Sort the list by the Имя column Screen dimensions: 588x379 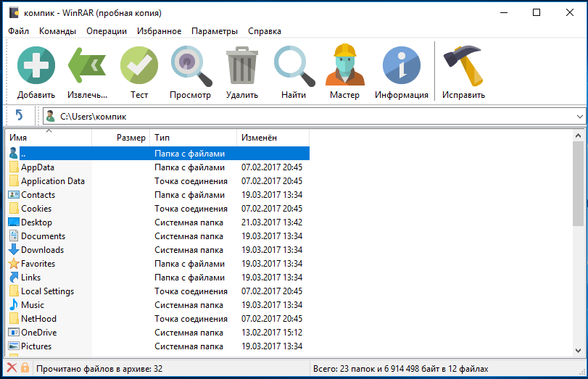tap(48, 138)
